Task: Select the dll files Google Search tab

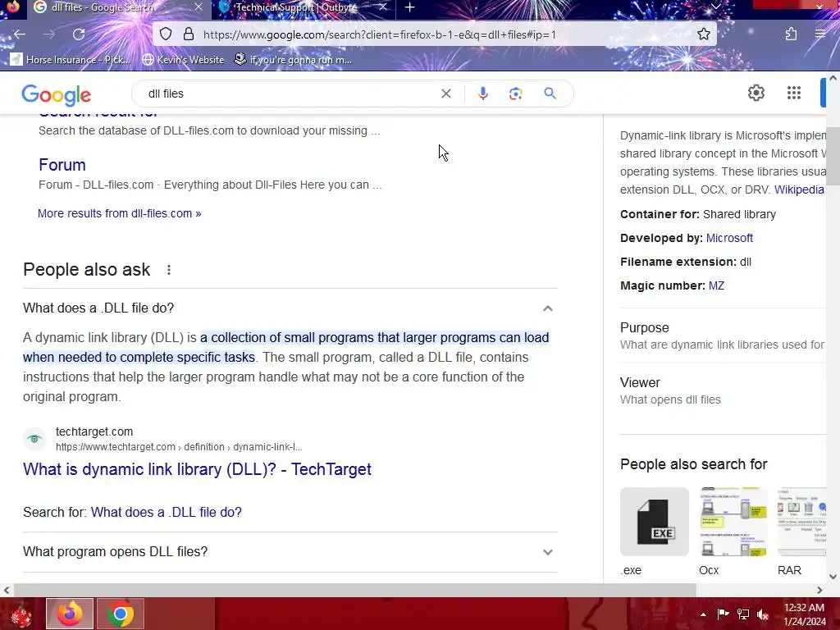Action: point(103,7)
